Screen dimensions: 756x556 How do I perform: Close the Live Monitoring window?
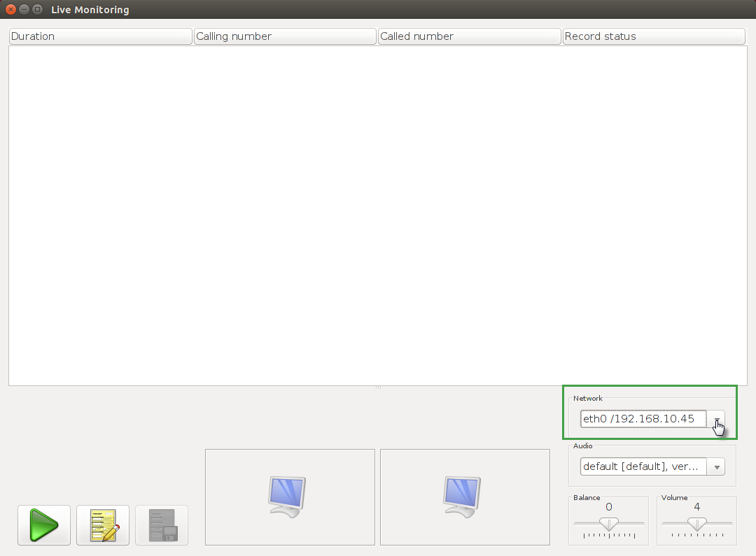coord(10,10)
